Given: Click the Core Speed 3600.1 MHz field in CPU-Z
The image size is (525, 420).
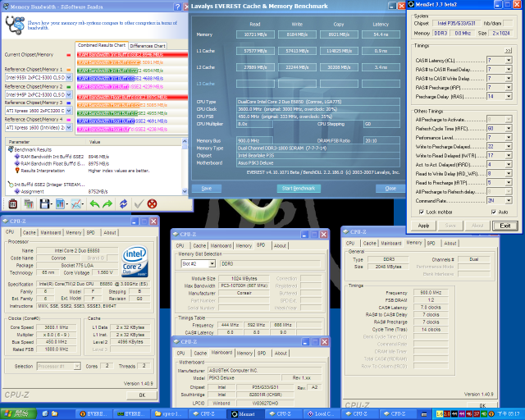Looking at the screenshot, I should click(x=57, y=327).
